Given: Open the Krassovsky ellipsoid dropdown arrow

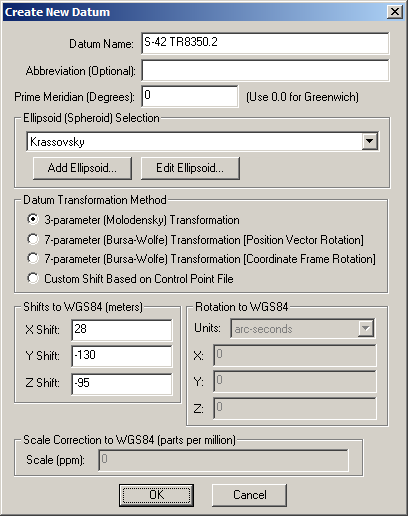Looking at the screenshot, I should (x=369, y=141).
